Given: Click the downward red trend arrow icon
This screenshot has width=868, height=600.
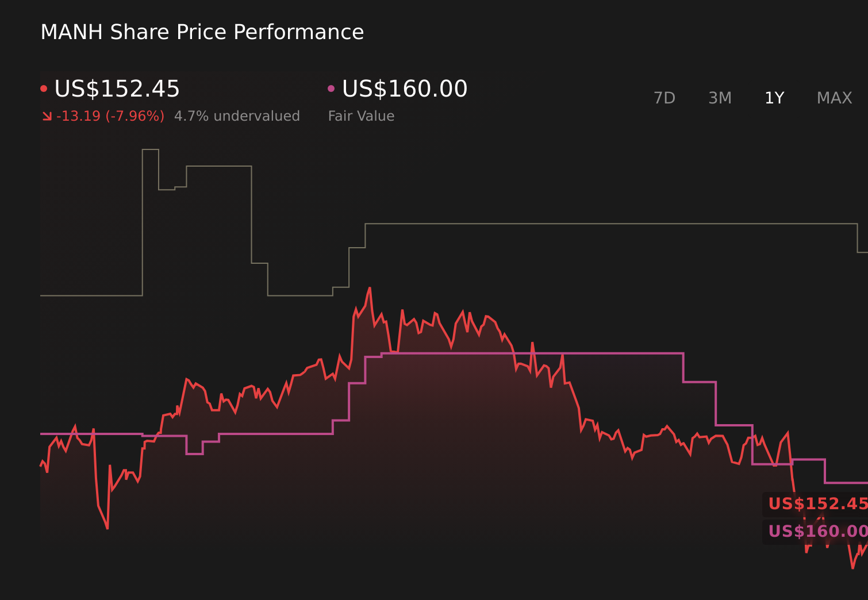Looking at the screenshot, I should click(47, 116).
